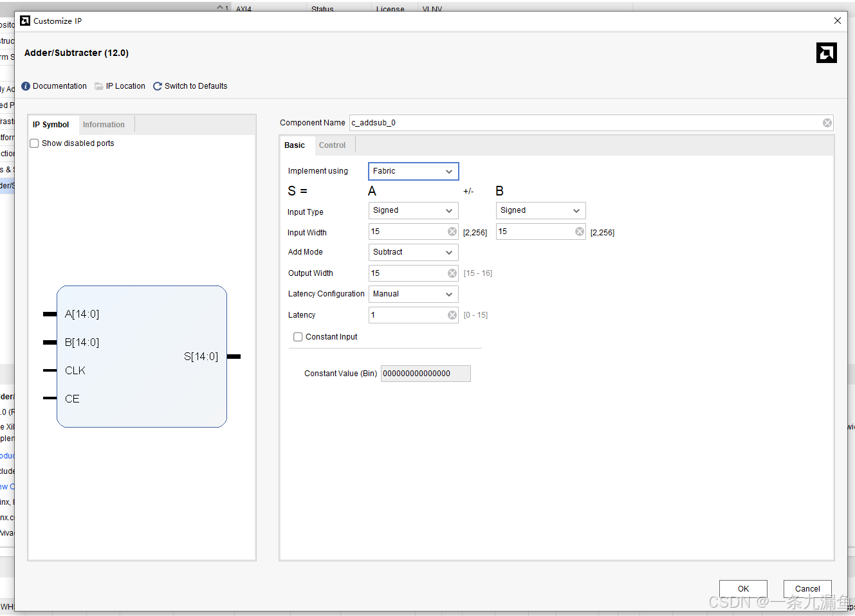Clear the A Input Width value
The height and width of the screenshot is (616, 855).
[x=452, y=231]
